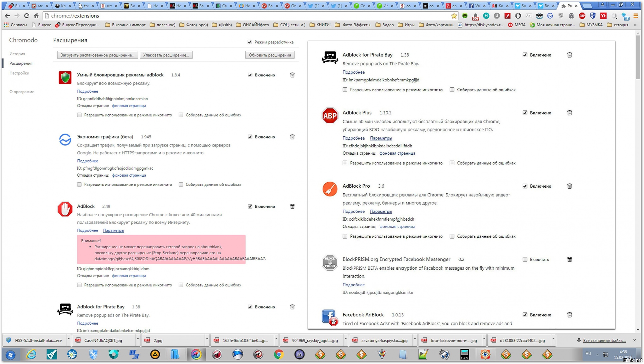
Task: Disable developer mode checkbox
Action: point(250,42)
